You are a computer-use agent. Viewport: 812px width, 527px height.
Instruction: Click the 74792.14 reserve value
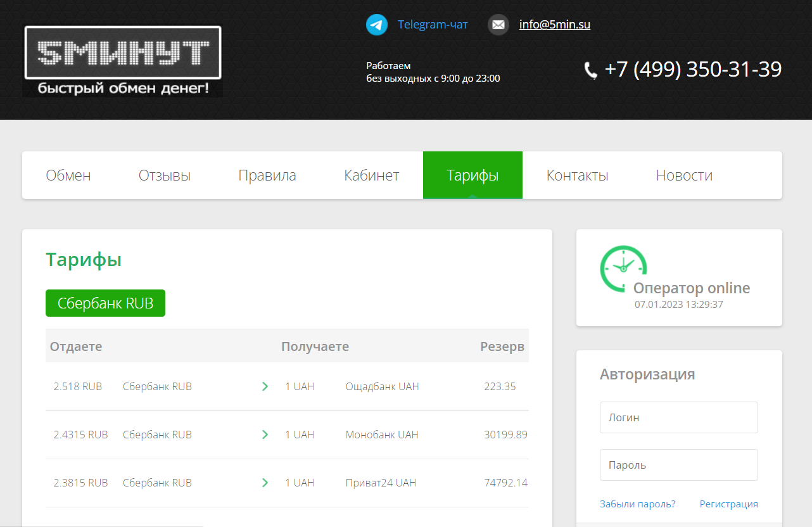pyautogui.click(x=505, y=483)
